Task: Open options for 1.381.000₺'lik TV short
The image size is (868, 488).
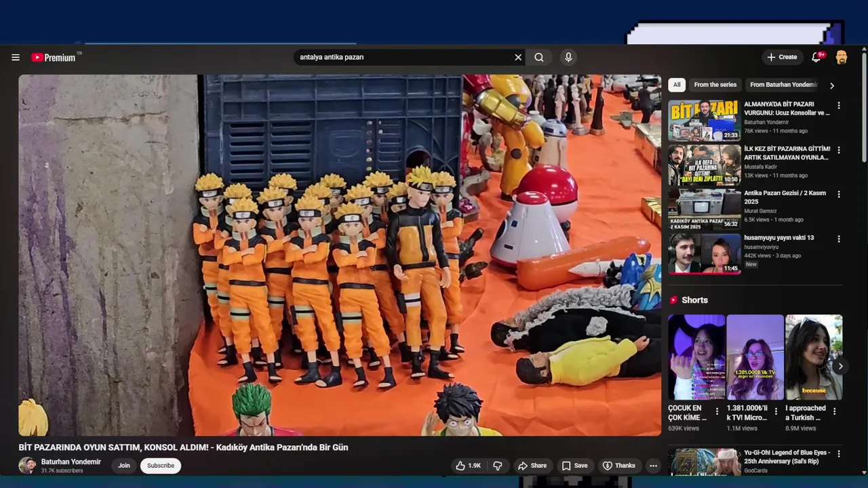Action: (776, 411)
